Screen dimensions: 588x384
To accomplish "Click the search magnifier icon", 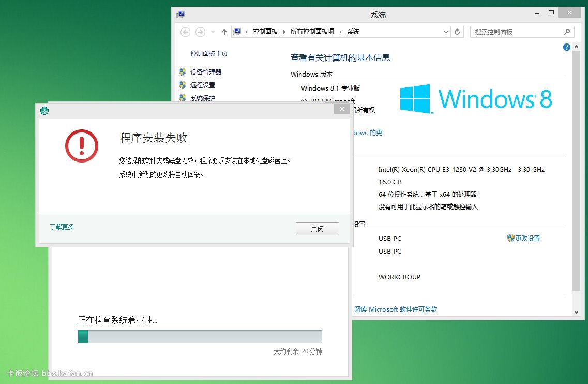I will point(567,32).
